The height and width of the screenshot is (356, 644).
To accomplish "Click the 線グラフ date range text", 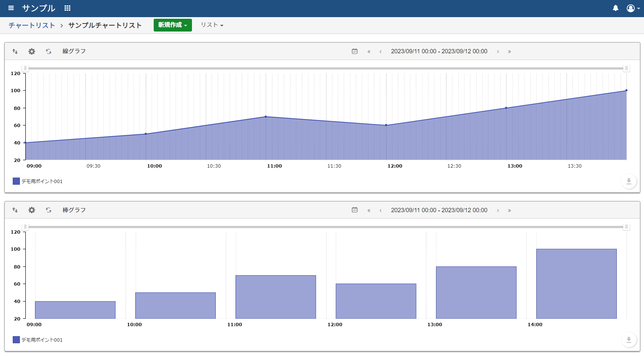I will [439, 51].
